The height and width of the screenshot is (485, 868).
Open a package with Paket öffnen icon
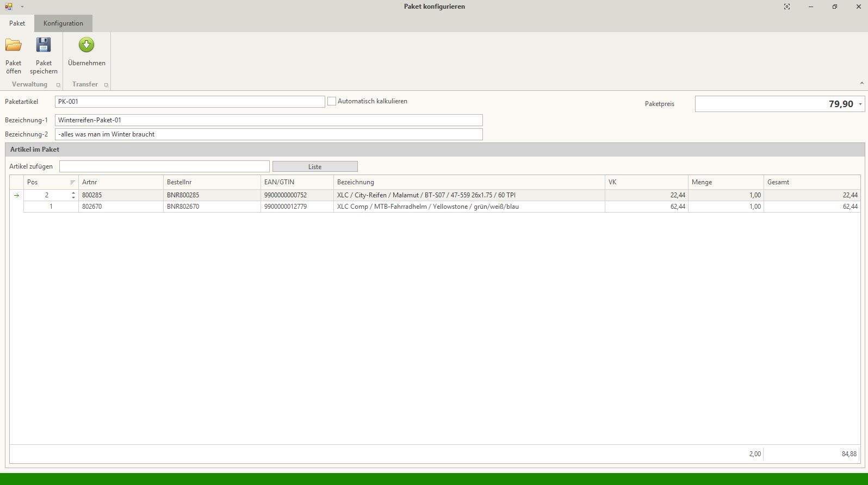[14, 45]
